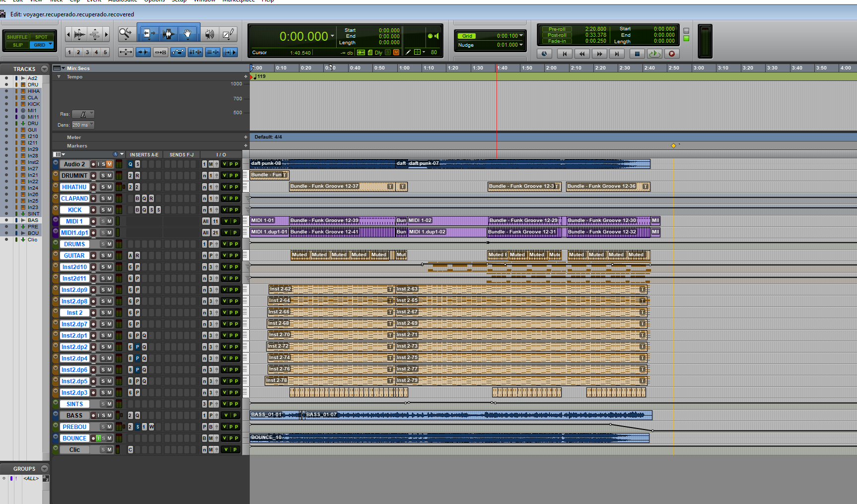Click SENDS F-J column header

click(x=181, y=155)
